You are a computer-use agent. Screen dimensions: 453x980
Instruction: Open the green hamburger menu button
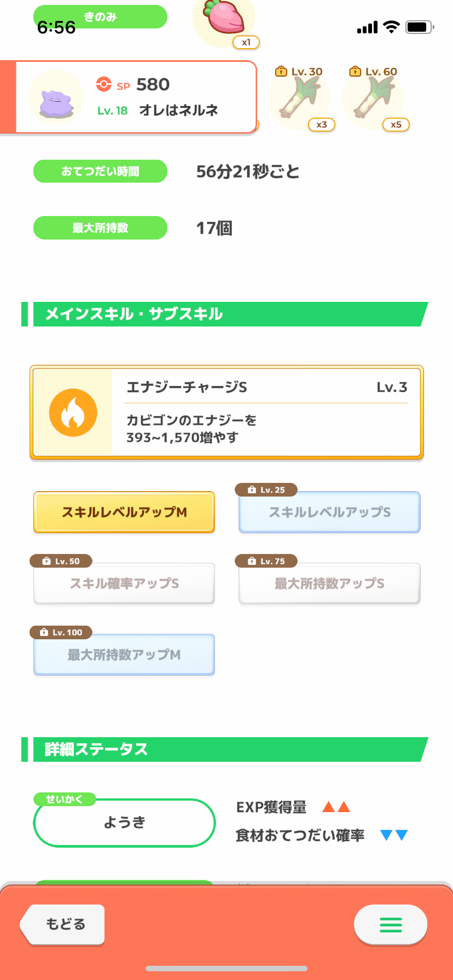(x=391, y=924)
